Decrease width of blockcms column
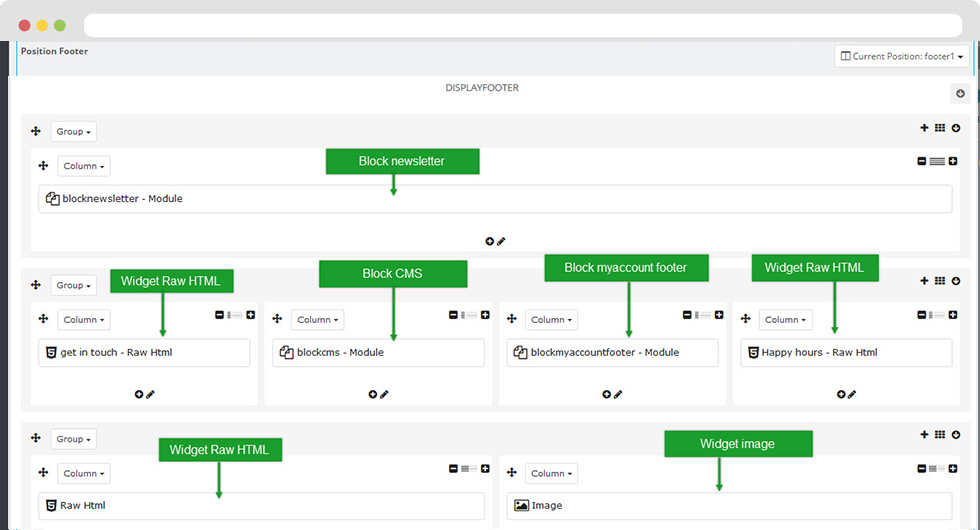Image resolution: width=980 pixels, height=530 pixels. (453, 315)
